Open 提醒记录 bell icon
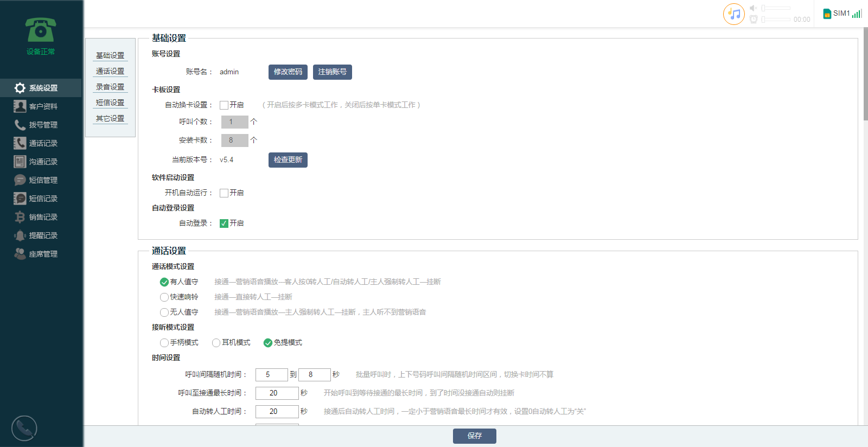 tap(20, 235)
